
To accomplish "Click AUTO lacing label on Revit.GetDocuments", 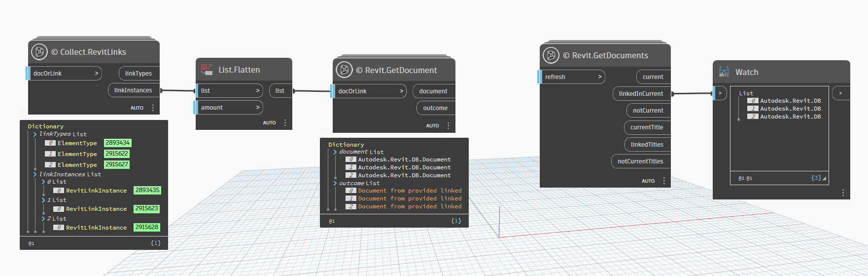I will [648, 181].
